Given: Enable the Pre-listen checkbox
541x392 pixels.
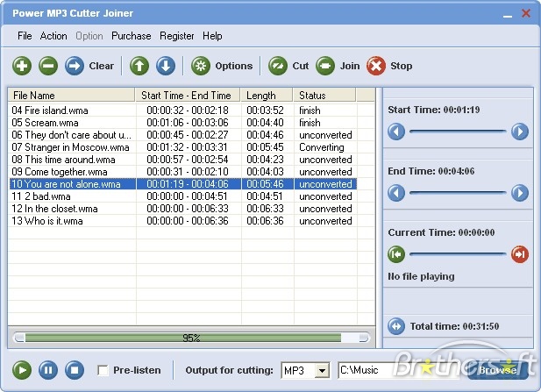Looking at the screenshot, I should click(103, 370).
